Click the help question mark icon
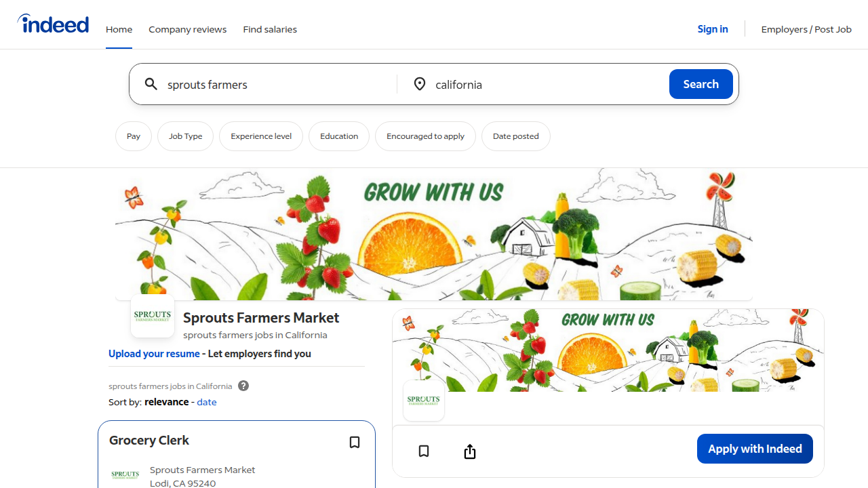 click(x=243, y=386)
